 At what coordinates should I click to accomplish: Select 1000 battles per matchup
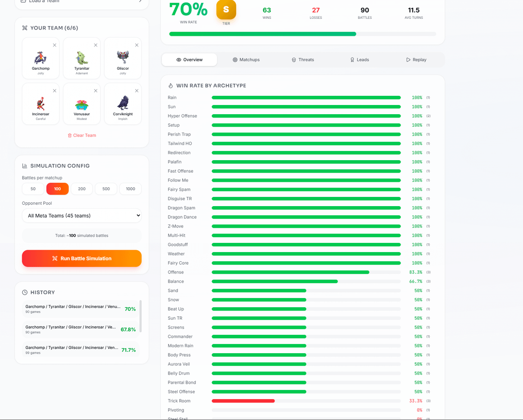(x=130, y=189)
